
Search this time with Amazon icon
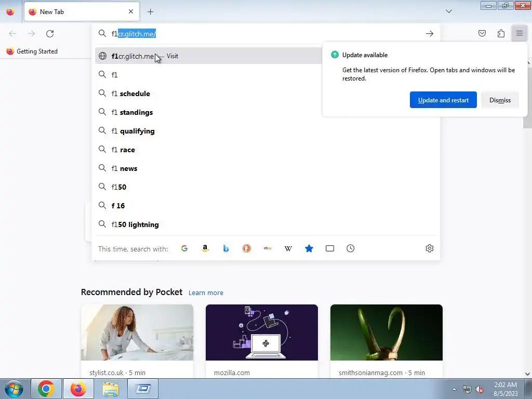pyautogui.click(x=205, y=248)
